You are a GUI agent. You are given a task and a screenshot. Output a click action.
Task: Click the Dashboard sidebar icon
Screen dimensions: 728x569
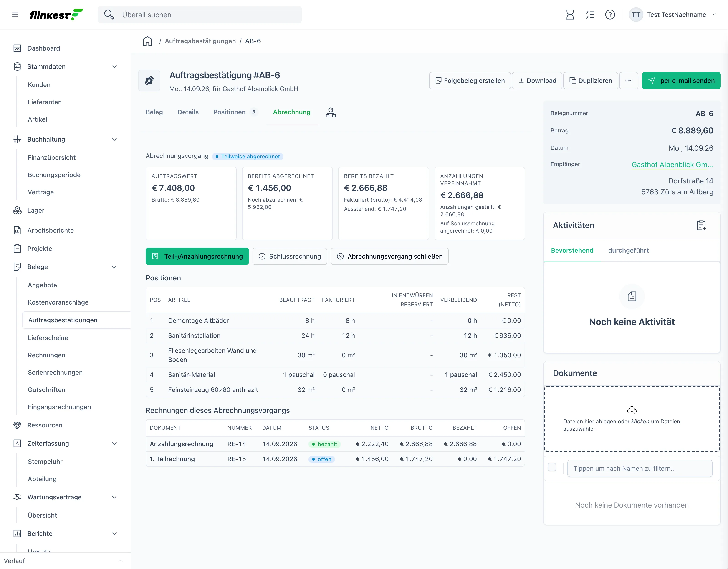pyautogui.click(x=17, y=48)
